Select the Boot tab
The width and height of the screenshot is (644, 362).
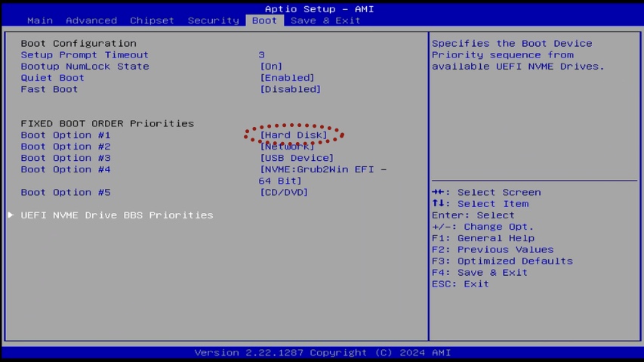pyautogui.click(x=264, y=20)
